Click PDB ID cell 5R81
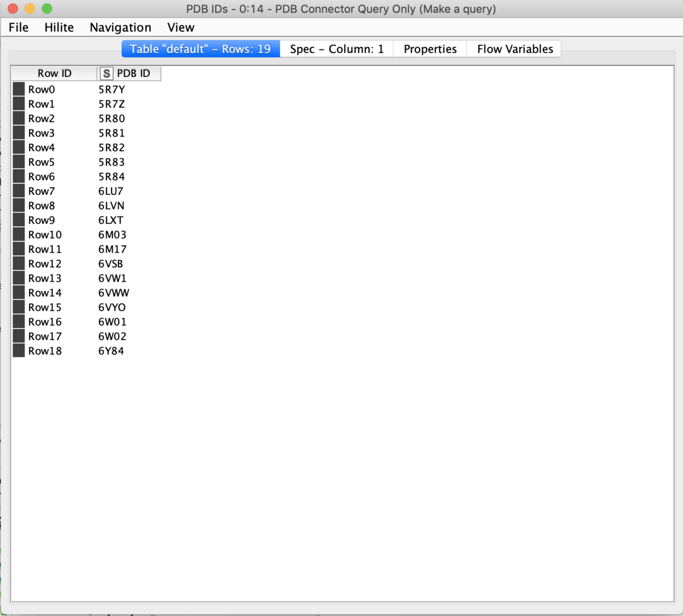Screen dimensions: 683x616 (112, 133)
